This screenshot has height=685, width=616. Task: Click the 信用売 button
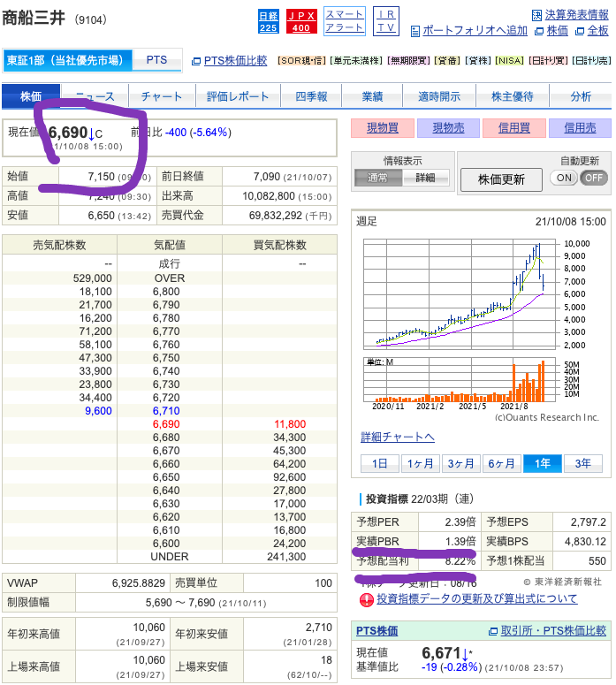pyautogui.click(x=580, y=128)
